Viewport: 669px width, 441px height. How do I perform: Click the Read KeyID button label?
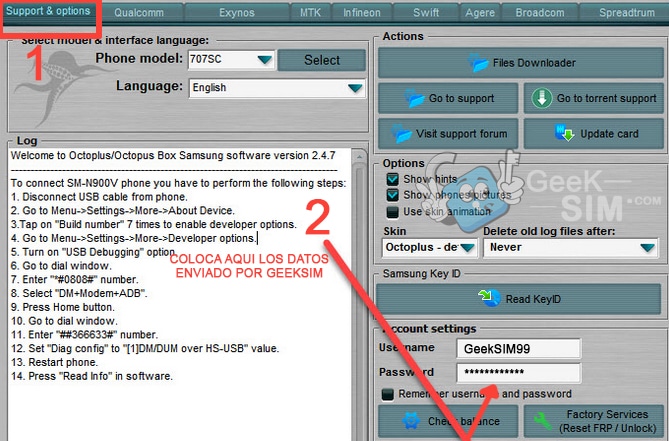click(533, 299)
